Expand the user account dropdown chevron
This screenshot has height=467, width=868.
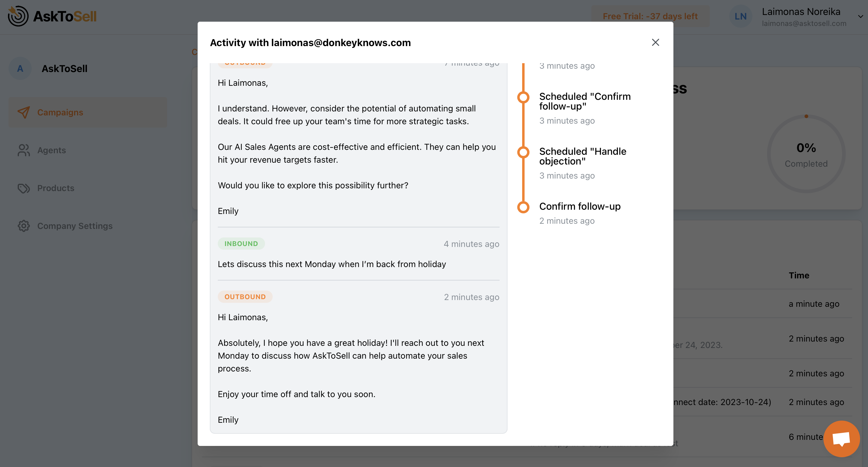[x=860, y=16]
